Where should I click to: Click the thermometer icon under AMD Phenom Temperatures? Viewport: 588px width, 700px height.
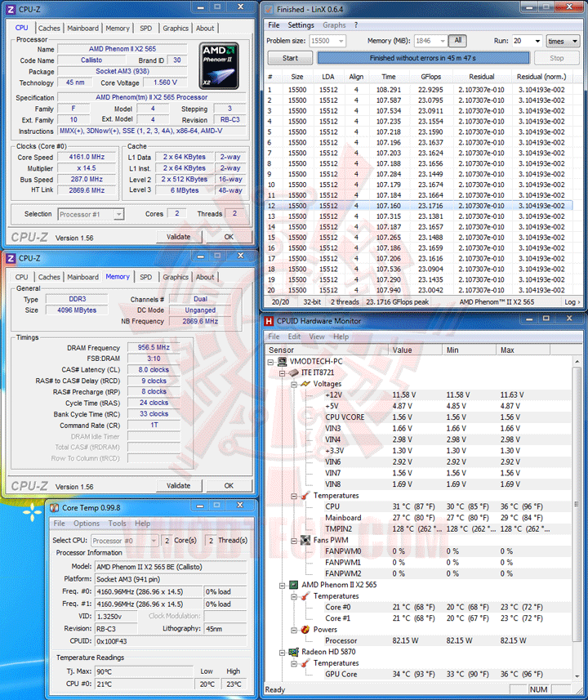tap(305, 596)
